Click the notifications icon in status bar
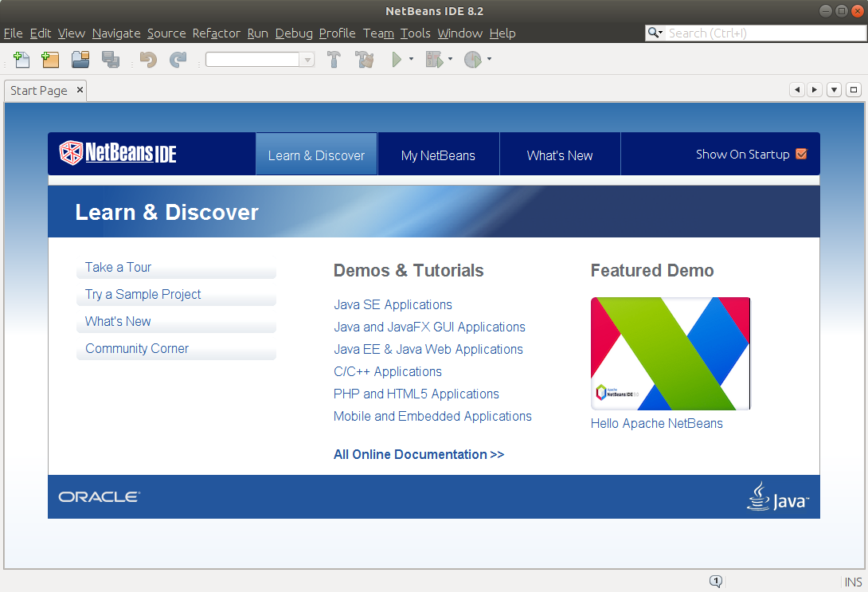 [716, 581]
